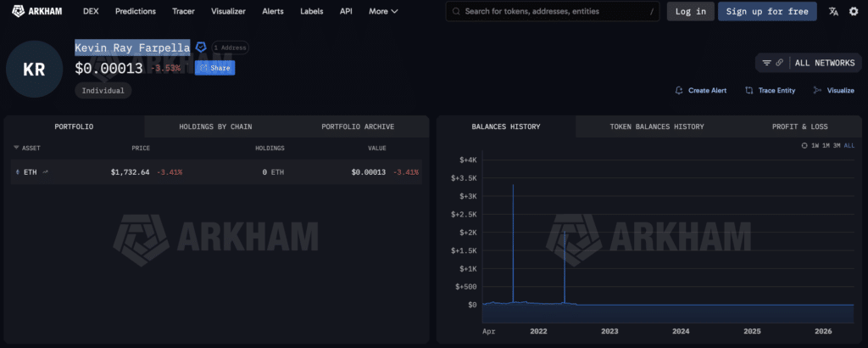The image size is (868, 348).
Task: Click the $1,732.64 price cell
Action: pyautogui.click(x=130, y=172)
